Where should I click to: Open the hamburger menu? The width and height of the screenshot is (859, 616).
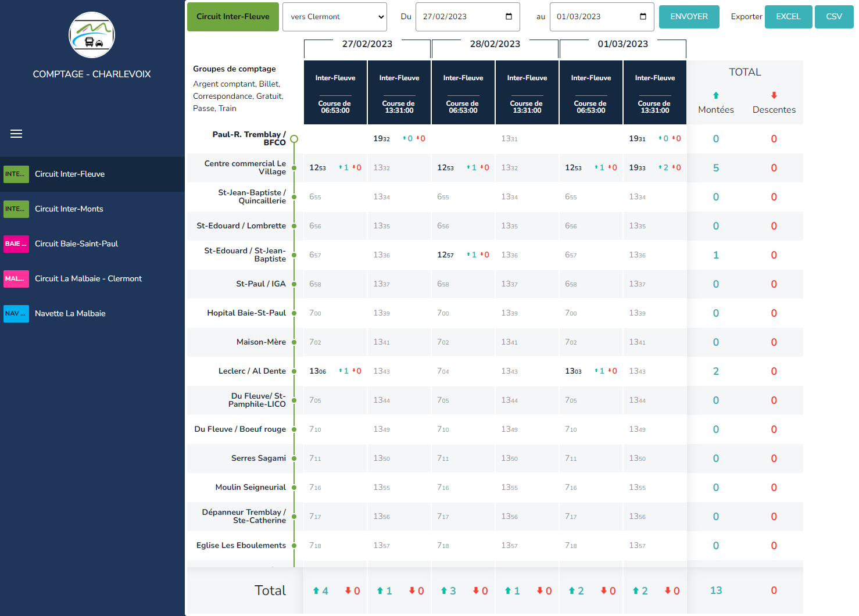(16, 134)
